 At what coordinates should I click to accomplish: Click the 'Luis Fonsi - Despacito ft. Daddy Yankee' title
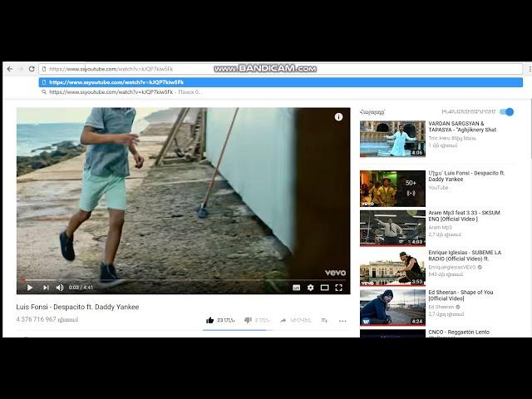coord(77,307)
